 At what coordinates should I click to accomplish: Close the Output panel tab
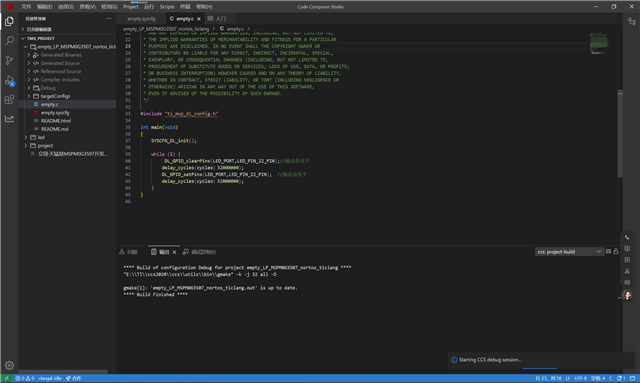click(174, 252)
